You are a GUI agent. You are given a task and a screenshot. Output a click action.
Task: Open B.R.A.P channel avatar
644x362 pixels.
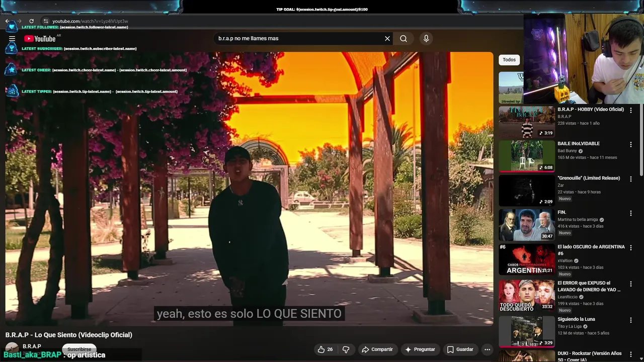(12, 349)
